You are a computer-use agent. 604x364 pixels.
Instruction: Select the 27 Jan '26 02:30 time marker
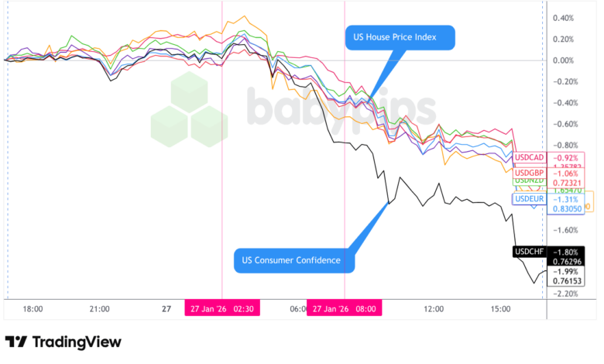(221, 308)
